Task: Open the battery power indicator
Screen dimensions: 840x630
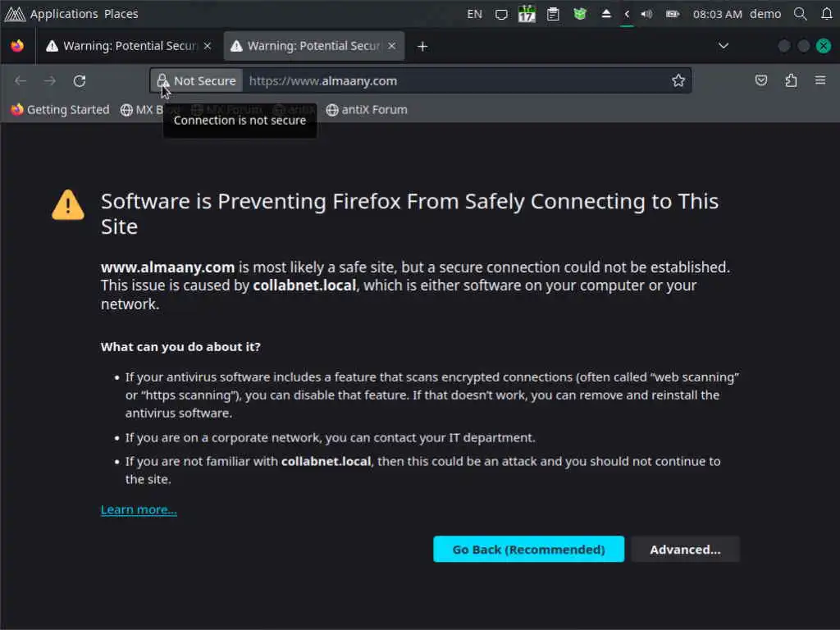Action: click(673, 15)
